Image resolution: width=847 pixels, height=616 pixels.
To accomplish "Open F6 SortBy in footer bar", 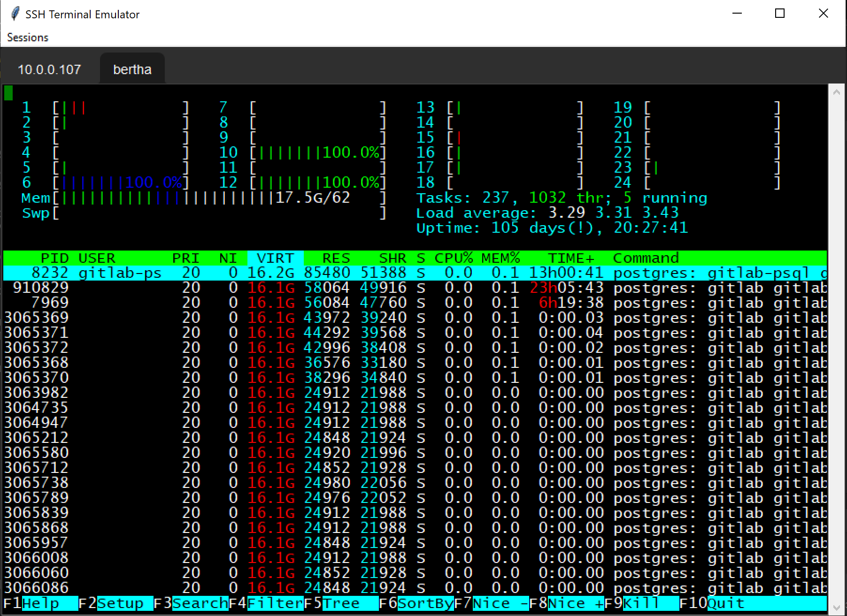I will [x=416, y=603].
